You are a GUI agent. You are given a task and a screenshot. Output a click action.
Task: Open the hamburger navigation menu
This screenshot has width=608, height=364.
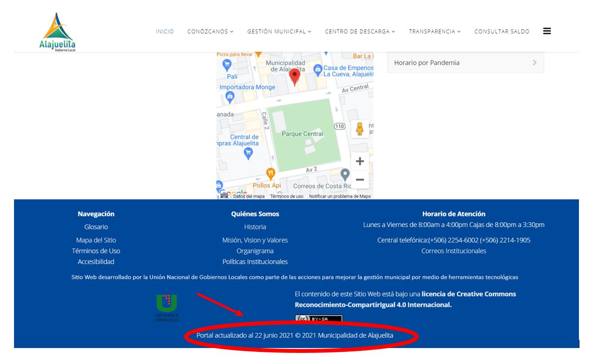point(547,30)
